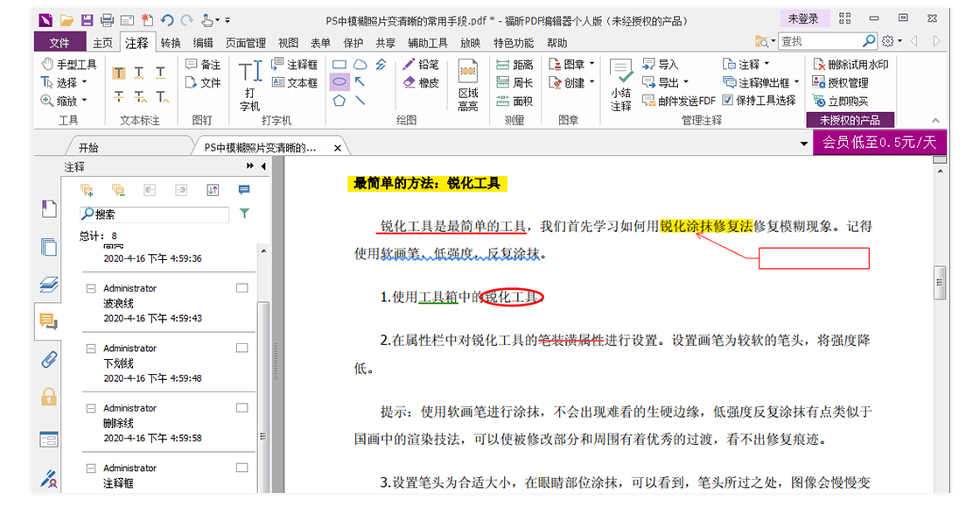Click Expand All comments icon
The image size is (980, 521).
click(87, 190)
